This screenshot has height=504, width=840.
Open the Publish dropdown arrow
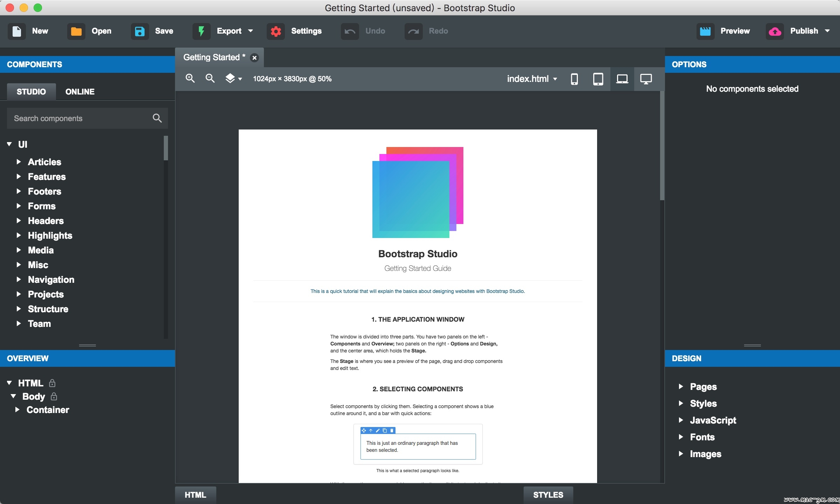827,31
